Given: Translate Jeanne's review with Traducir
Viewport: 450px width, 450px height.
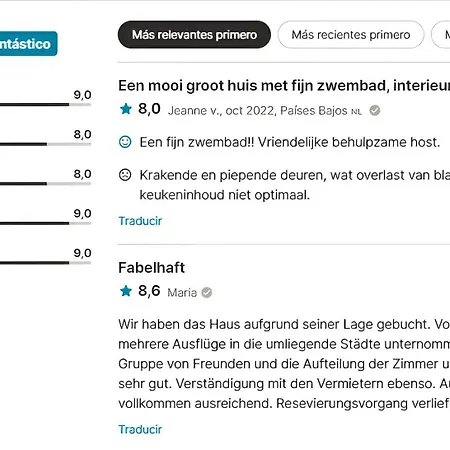Looking at the screenshot, I should [140, 221].
